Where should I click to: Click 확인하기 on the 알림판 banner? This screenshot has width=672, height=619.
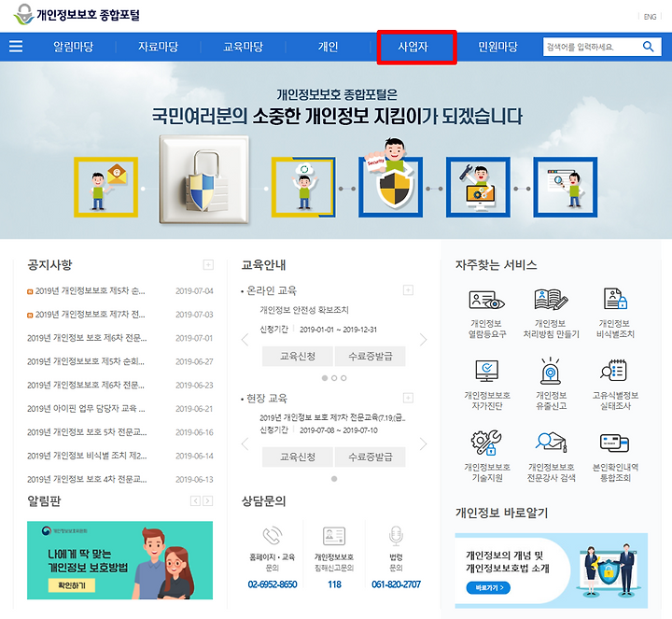(x=72, y=585)
